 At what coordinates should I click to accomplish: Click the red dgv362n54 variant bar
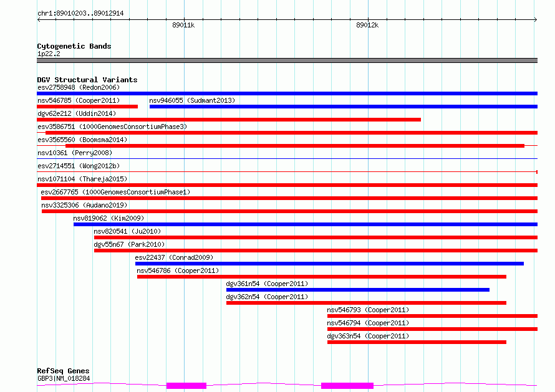tap(366, 303)
